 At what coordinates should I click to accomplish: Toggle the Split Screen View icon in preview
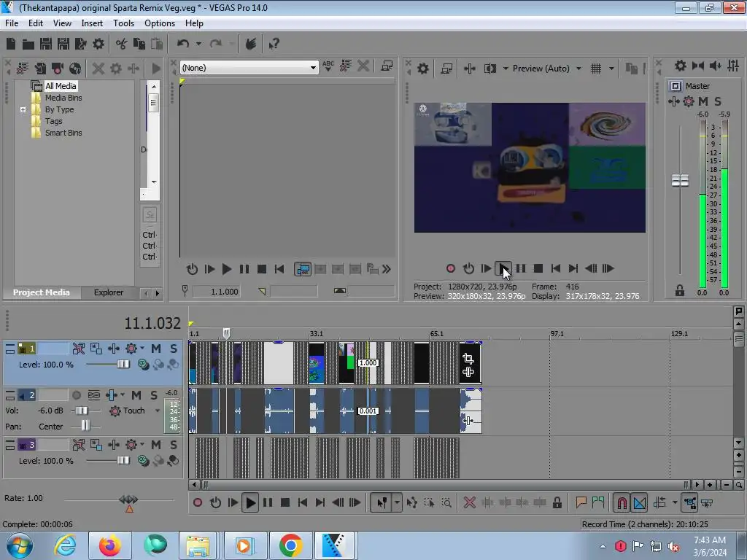tap(490, 69)
